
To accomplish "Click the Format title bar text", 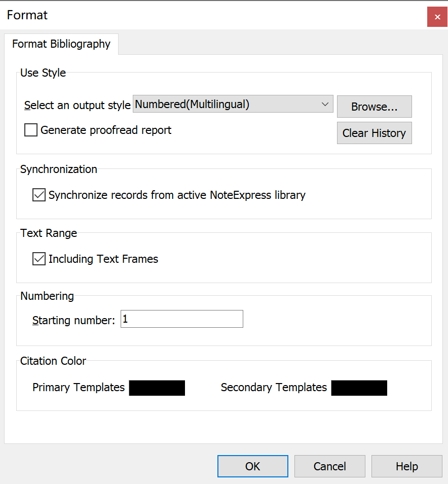I will pyautogui.click(x=27, y=15).
